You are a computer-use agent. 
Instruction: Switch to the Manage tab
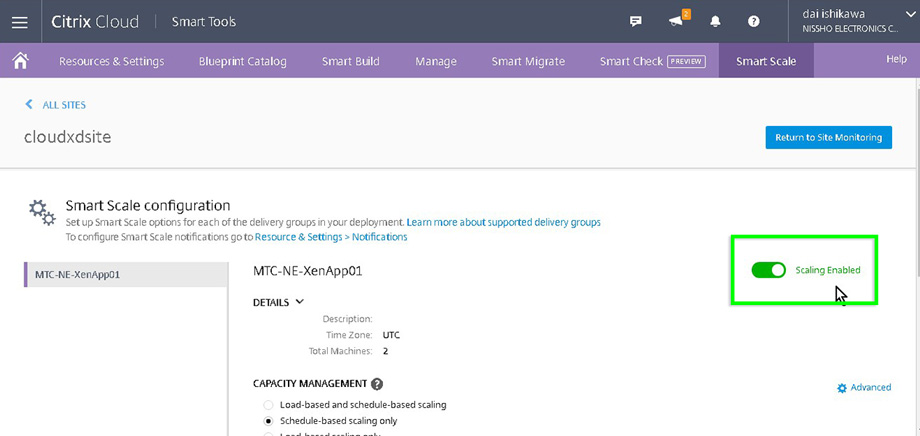tap(436, 61)
